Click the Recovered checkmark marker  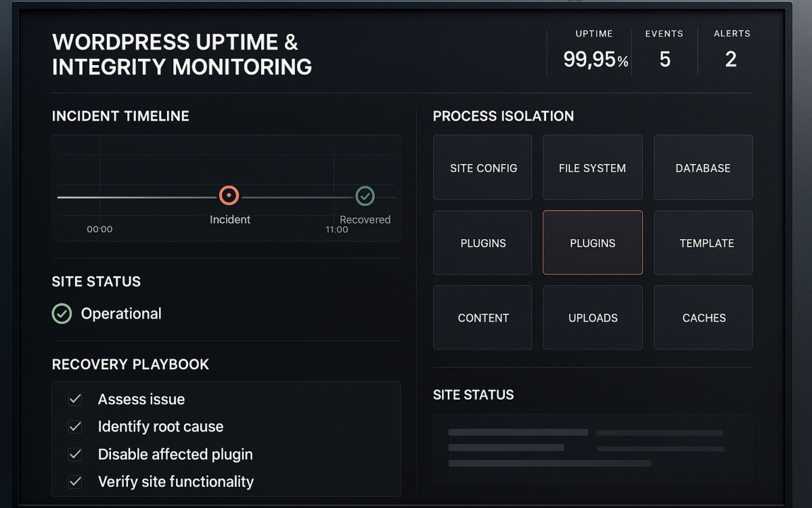pyautogui.click(x=365, y=196)
